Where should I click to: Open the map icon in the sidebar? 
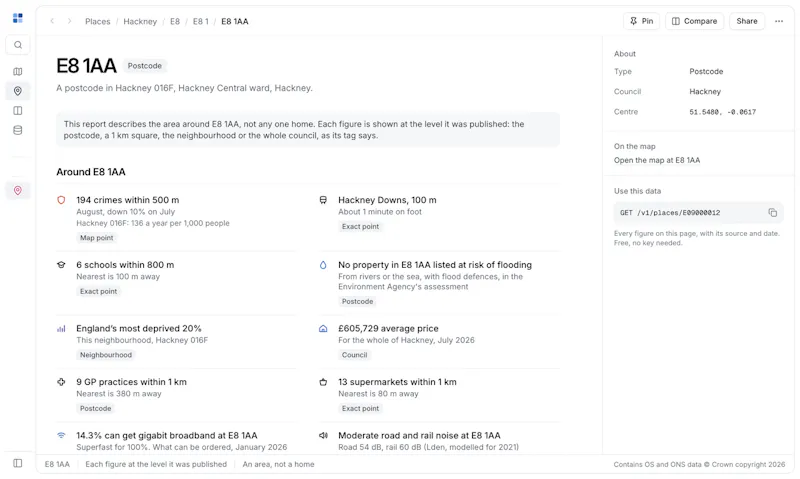coord(18,72)
